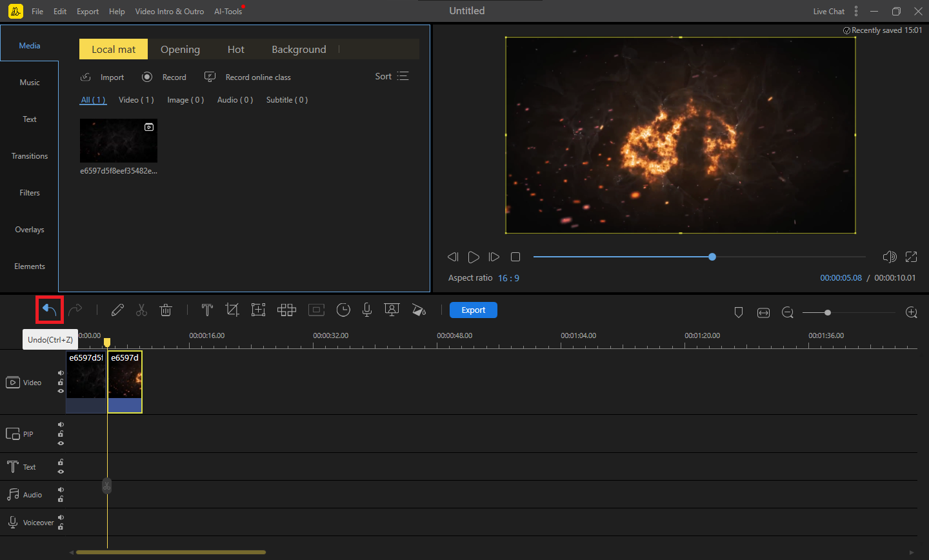
Task: Open the Elements sidebar panel
Action: (30, 266)
